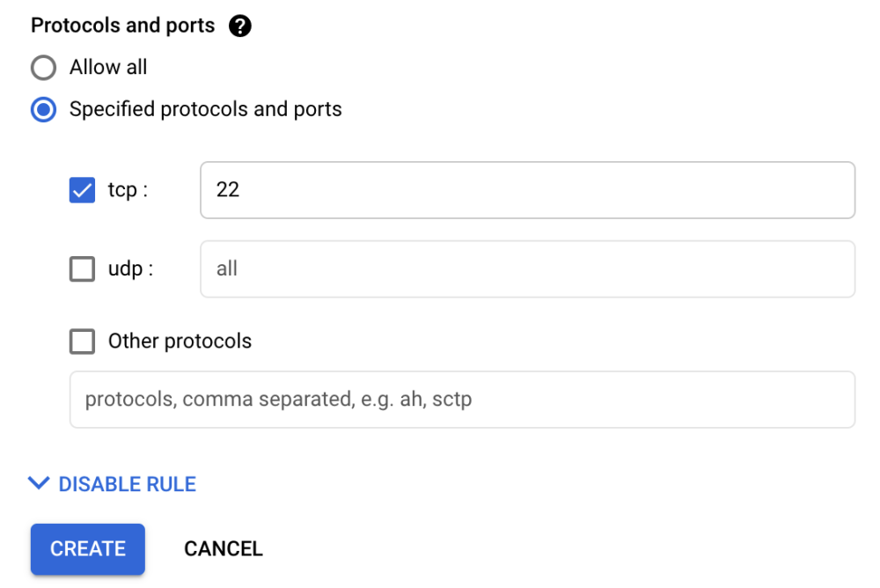880x588 pixels.
Task: Focus the udp ports input field
Action: (527, 269)
